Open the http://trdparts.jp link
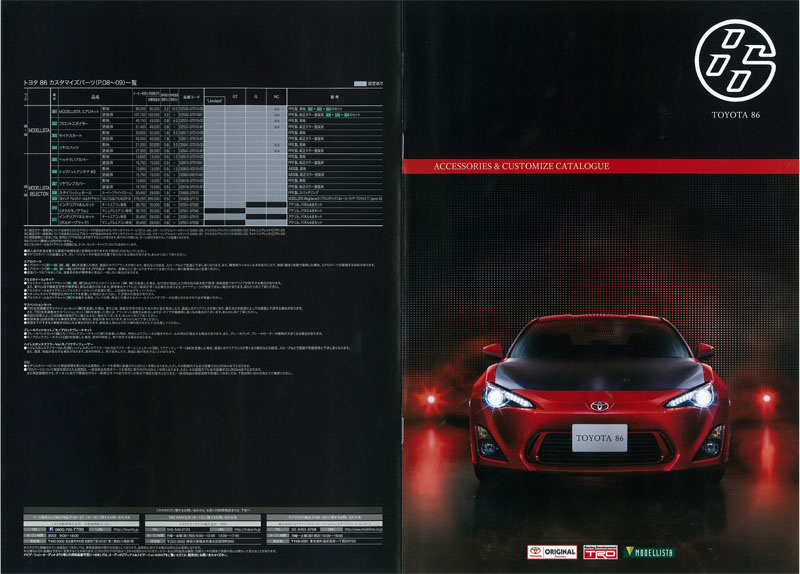Image resolution: width=800 pixels, height=574 pixels. coord(247,530)
